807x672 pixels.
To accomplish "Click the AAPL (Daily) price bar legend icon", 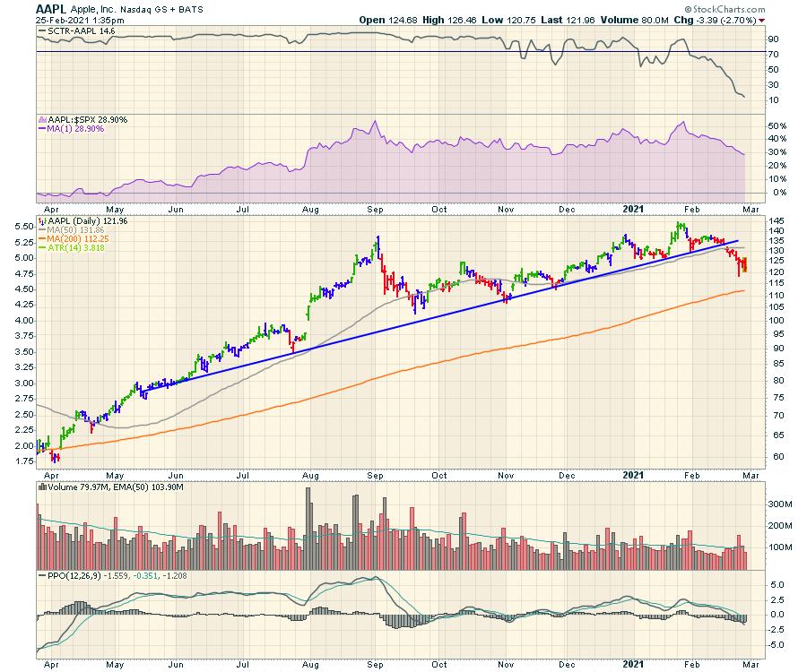I will point(42,220).
